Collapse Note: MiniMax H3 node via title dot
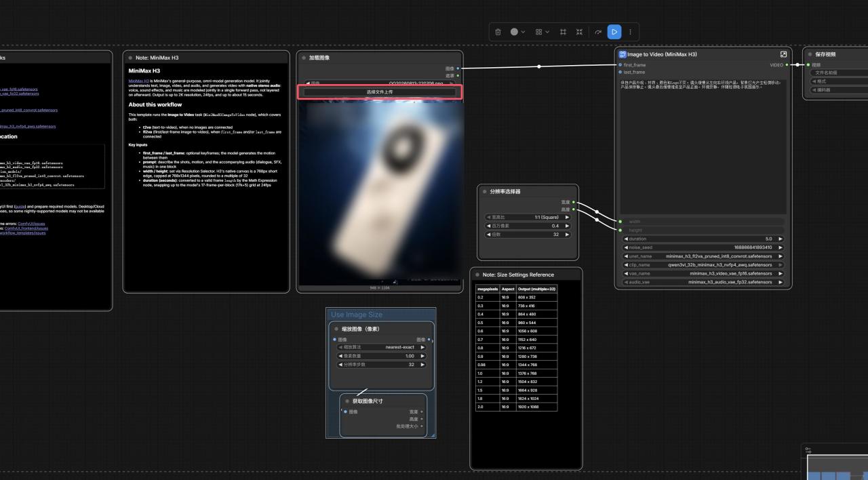 130,58
